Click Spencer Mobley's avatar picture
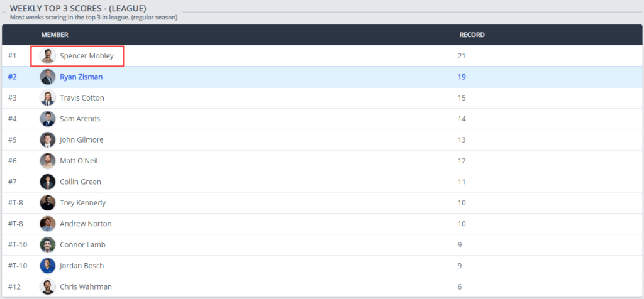 48,56
